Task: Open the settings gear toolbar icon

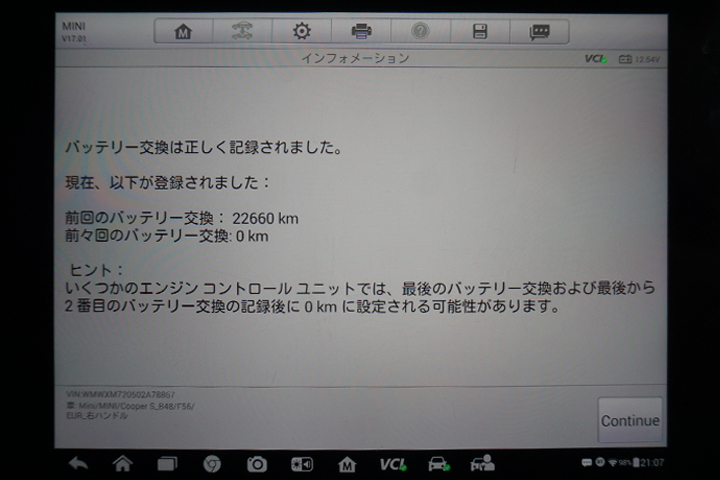Action: 302,32
